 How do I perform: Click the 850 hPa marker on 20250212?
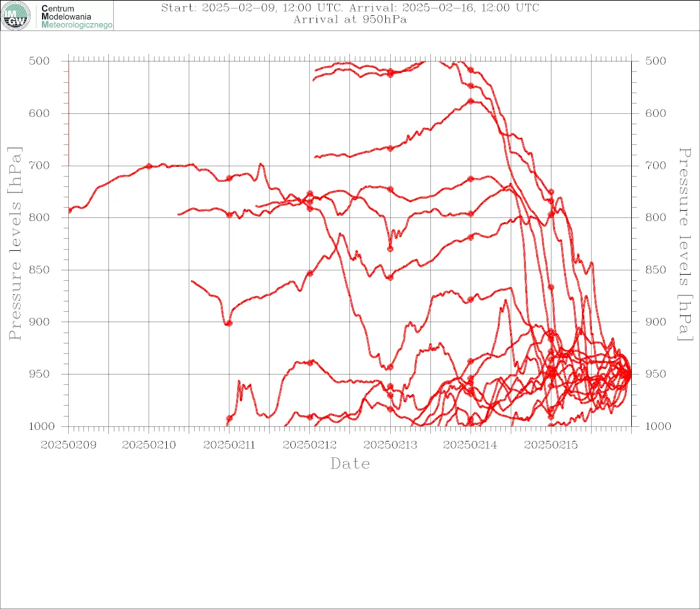coord(310,273)
